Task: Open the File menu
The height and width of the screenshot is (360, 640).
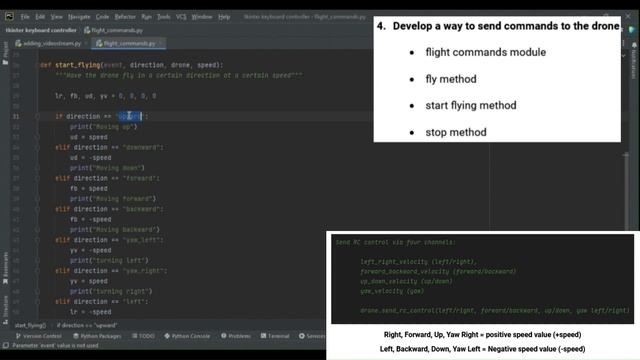Action: click(25, 17)
